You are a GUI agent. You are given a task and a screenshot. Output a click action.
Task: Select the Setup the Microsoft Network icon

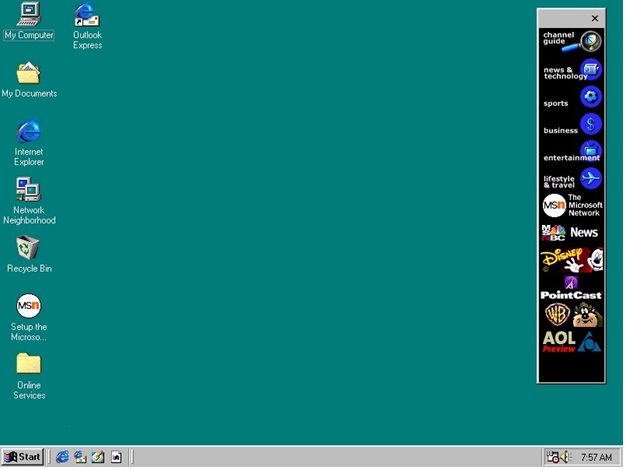click(x=28, y=306)
